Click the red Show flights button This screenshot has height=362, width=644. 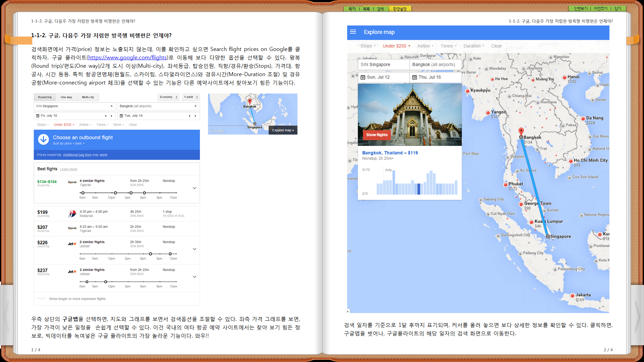377,135
